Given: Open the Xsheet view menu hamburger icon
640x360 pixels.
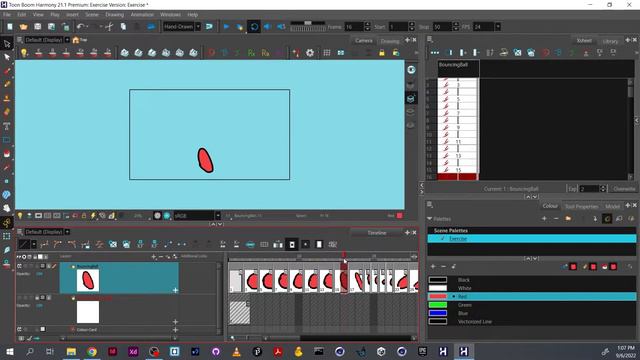Looking at the screenshot, I should click(x=430, y=40).
